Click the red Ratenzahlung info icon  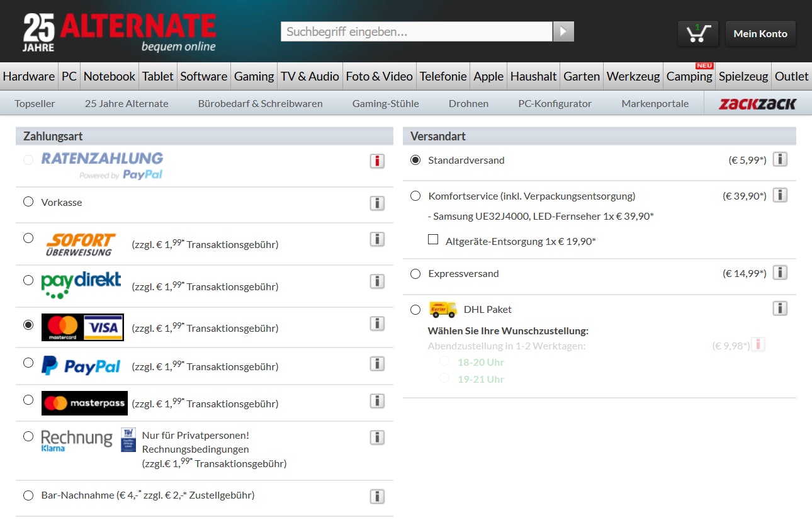tap(377, 161)
